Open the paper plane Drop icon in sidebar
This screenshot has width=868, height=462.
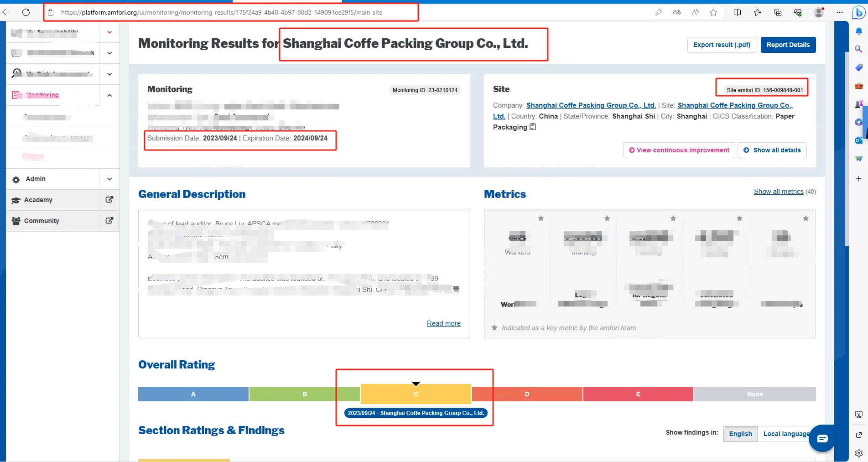click(858, 159)
